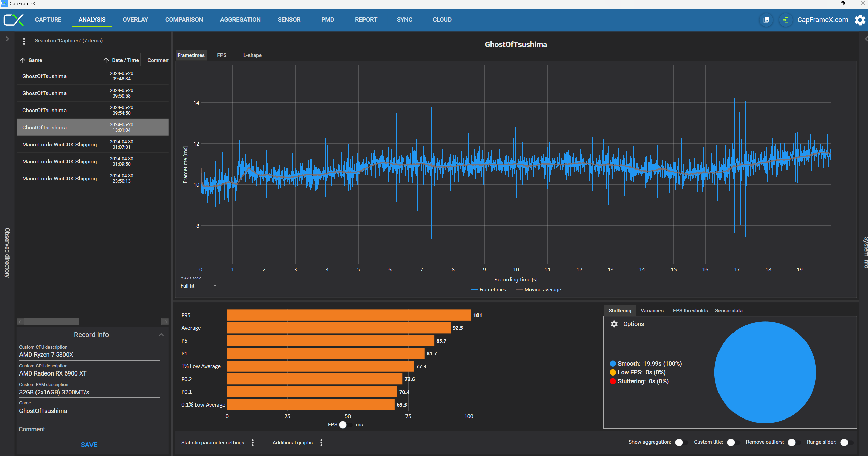Open the REPORT tab
Viewport: 868px width, 456px height.
(x=366, y=20)
